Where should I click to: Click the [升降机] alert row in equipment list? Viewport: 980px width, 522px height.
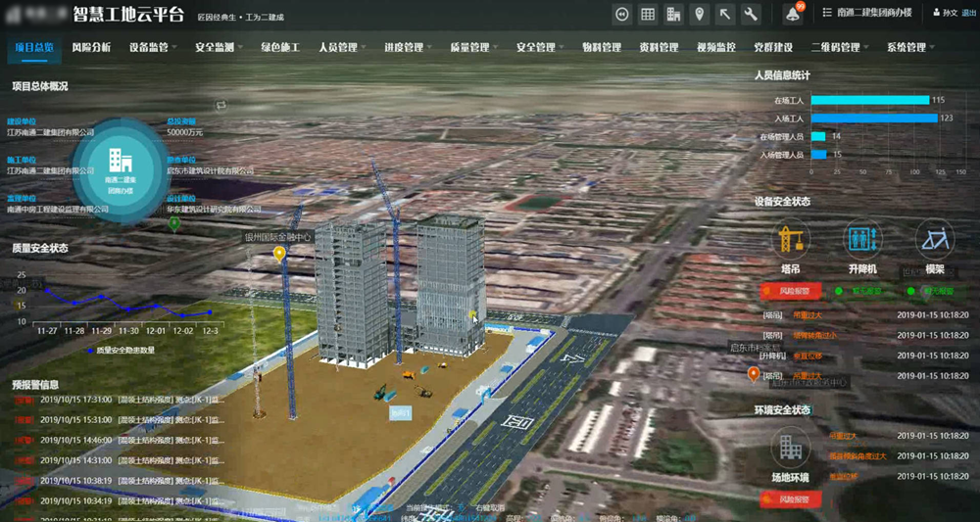pyautogui.click(x=865, y=356)
